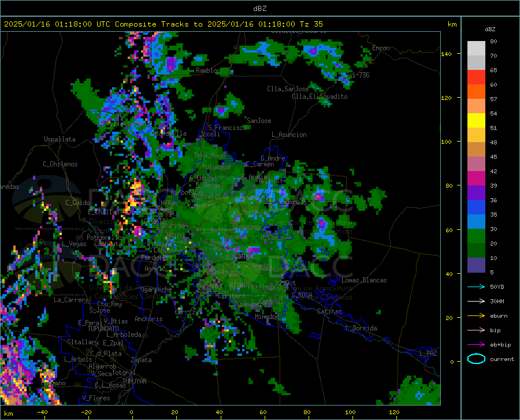Pick the magenta swatch in dBZ scale
520x420 pixels.
pyautogui.click(x=476, y=179)
